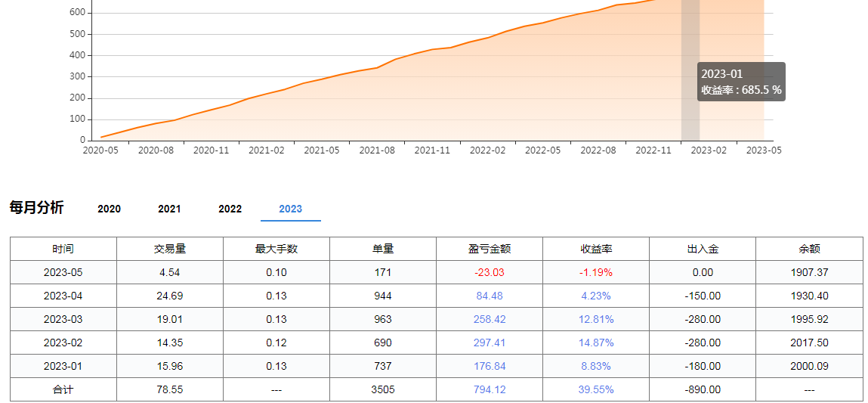Click the trade volume 24.69 cell

tap(169, 296)
